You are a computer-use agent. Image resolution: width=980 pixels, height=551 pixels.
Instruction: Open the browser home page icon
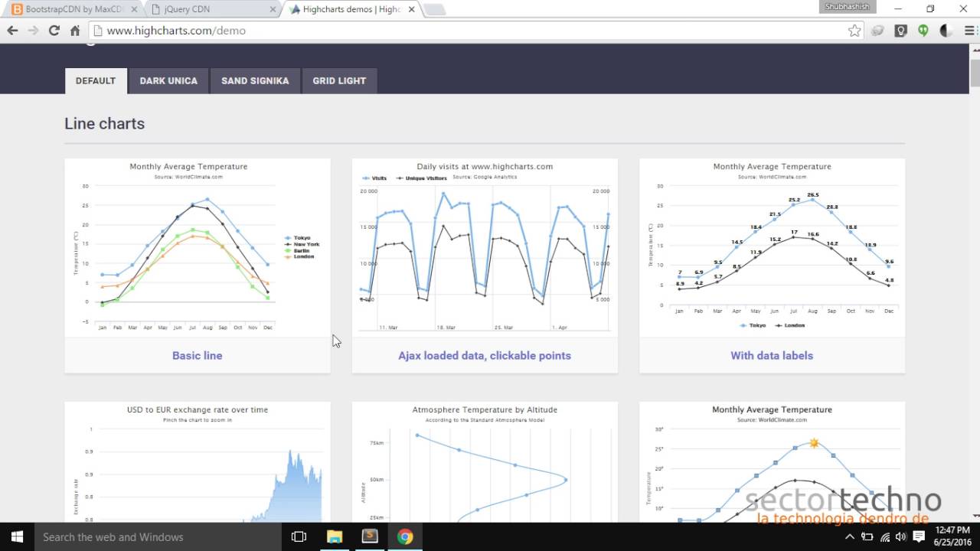click(x=75, y=31)
